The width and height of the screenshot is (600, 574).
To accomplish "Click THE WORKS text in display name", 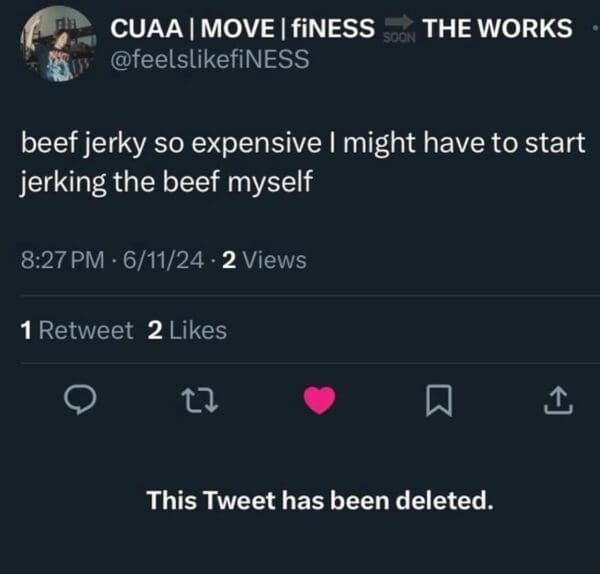I will coord(498,29).
